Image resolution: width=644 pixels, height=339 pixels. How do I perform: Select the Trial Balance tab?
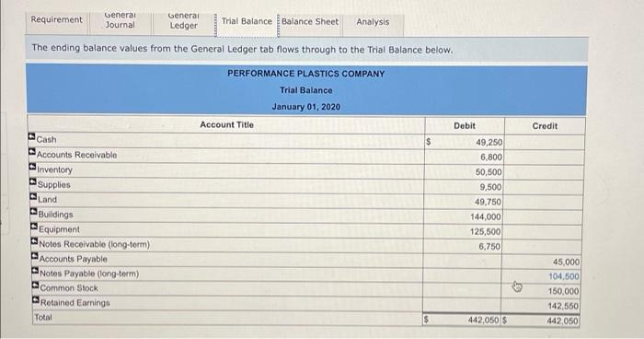click(247, 21)
